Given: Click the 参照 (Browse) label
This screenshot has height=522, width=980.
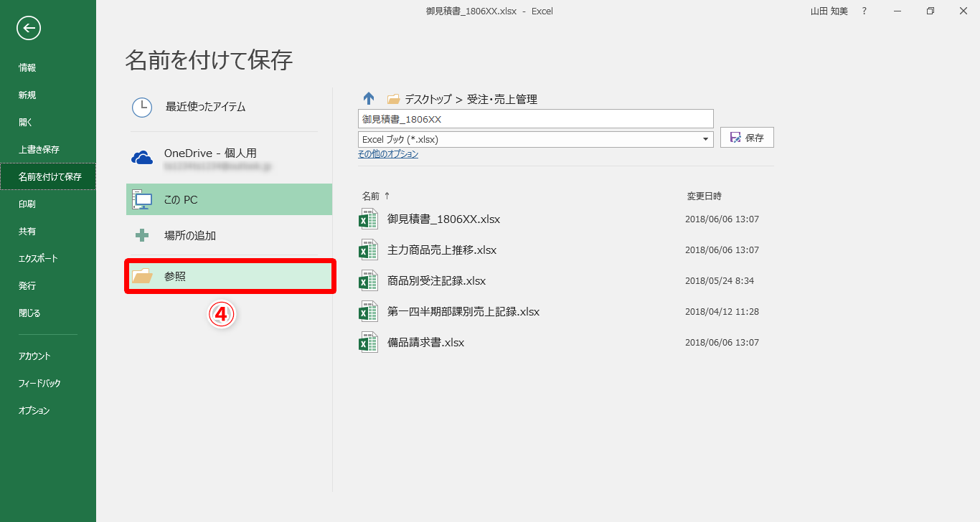Looking at the screenshot, I should coord(175,276).
